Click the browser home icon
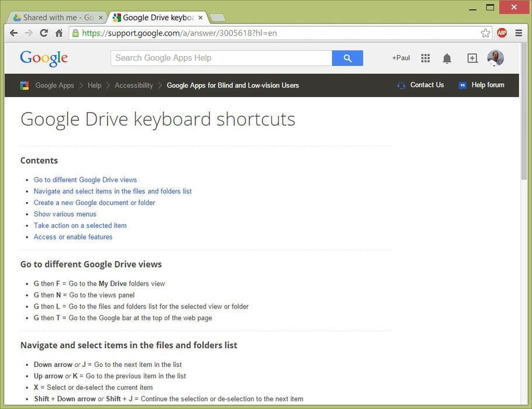Image resolution: width=532 pixels, height=409 pixels. point(58,33)
